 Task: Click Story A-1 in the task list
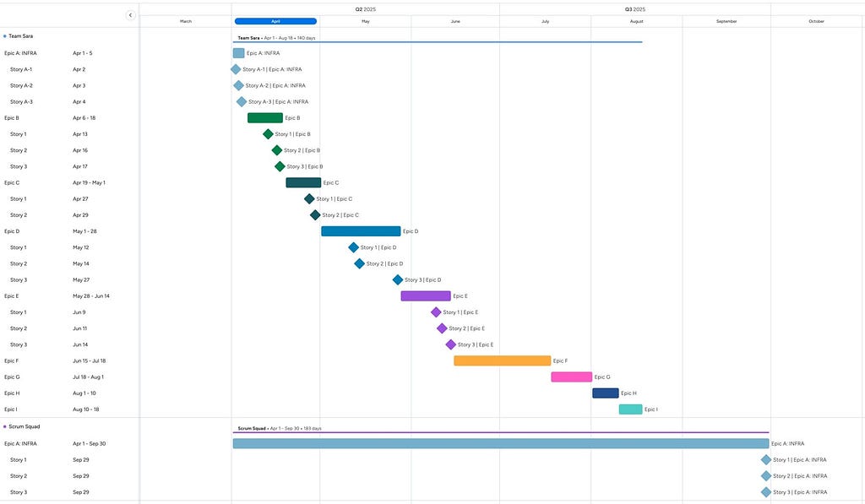point(21,69)
